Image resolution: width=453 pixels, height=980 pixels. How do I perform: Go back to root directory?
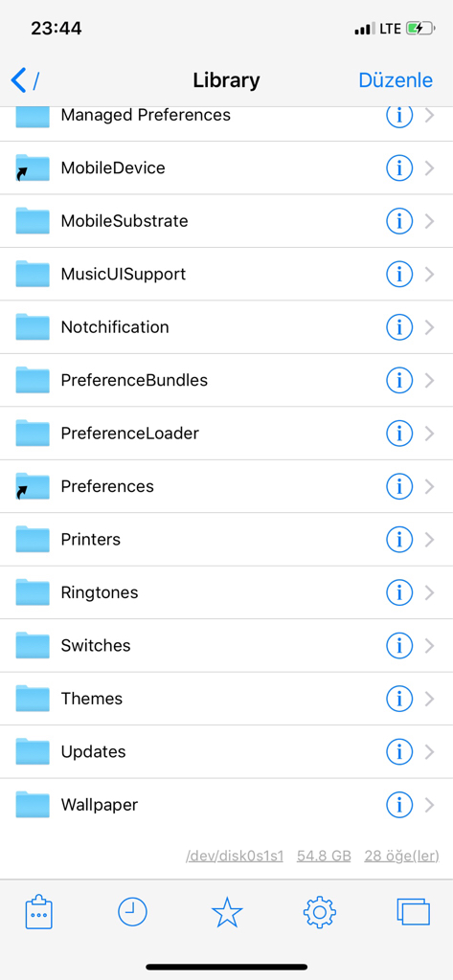click(x=25, y=80)
